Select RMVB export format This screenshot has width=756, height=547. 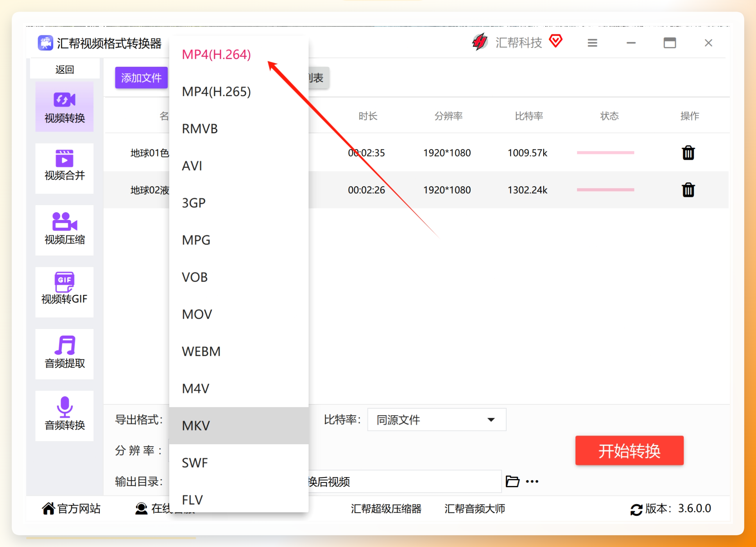(239, 129)
